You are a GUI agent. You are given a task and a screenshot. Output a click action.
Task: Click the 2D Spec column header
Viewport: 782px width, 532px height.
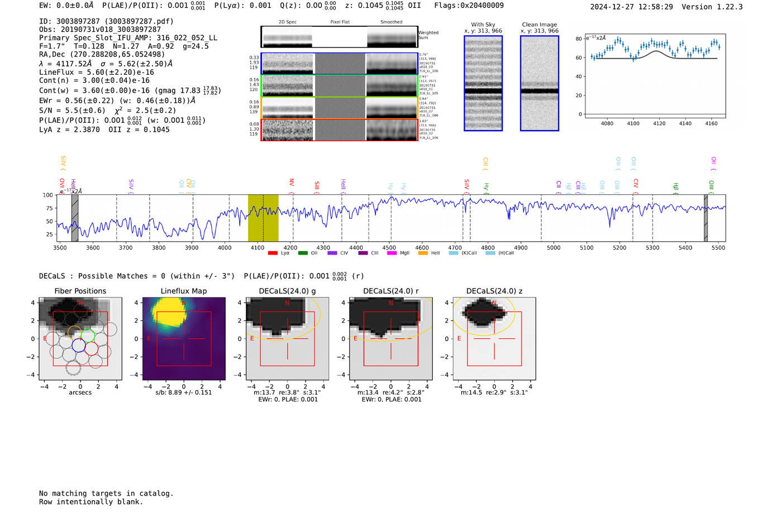[288, 22]
